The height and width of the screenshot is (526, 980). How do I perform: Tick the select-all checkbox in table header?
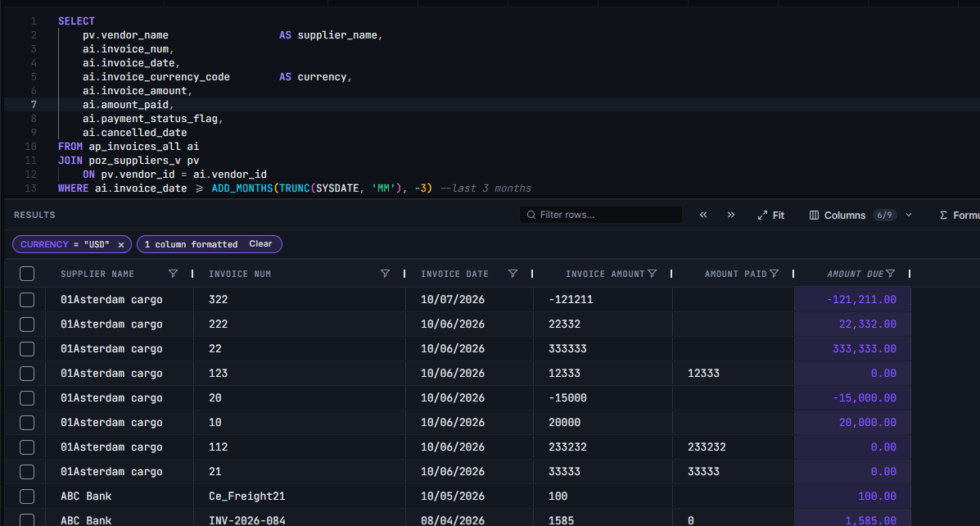pyautogui.click(x=27, y=274)
